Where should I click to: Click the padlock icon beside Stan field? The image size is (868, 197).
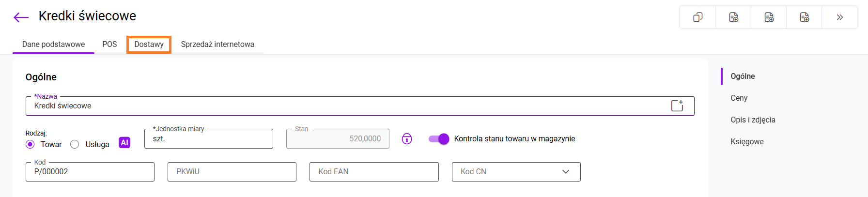coord(407,139)
